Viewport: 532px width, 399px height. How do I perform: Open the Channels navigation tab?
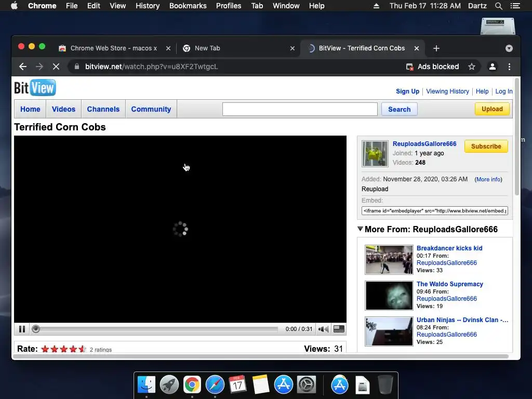(103, 109)
